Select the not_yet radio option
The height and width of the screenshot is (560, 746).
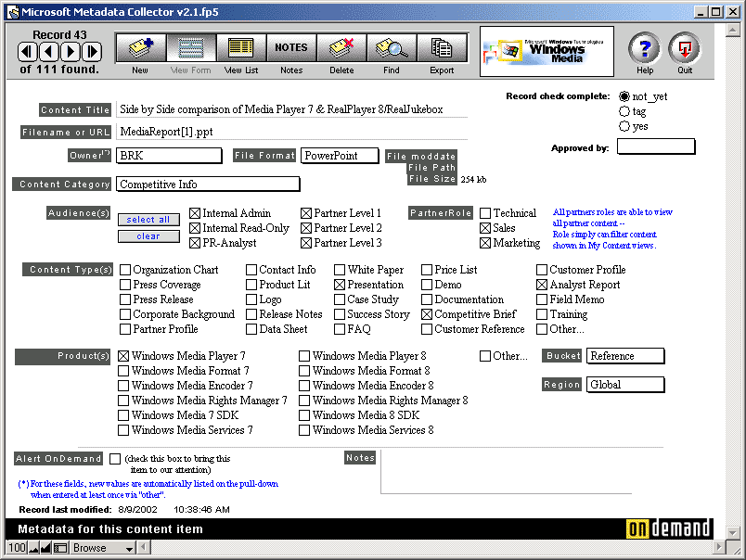(624, 96)
